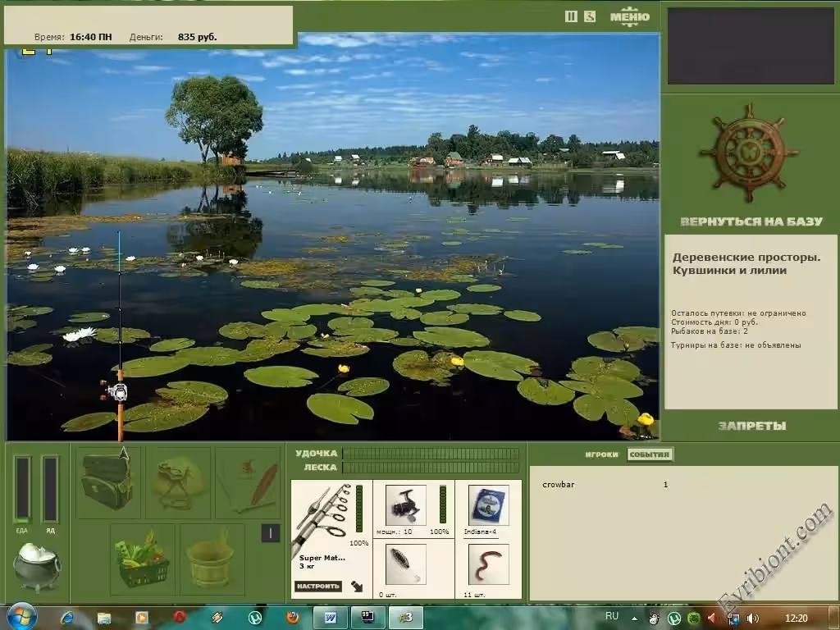Pause the game with pause icon
Screen dimensions: 840x630
[571, 16]
